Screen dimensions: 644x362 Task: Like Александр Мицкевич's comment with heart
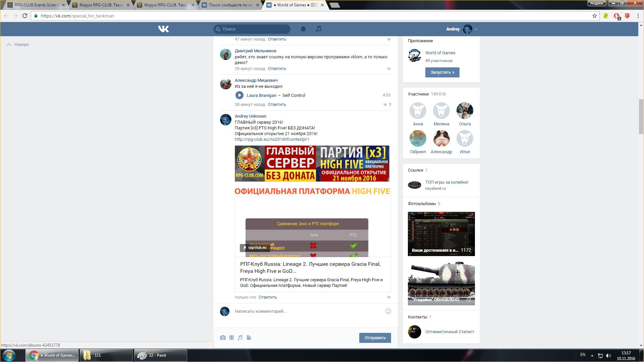click(x=385, y=105)
